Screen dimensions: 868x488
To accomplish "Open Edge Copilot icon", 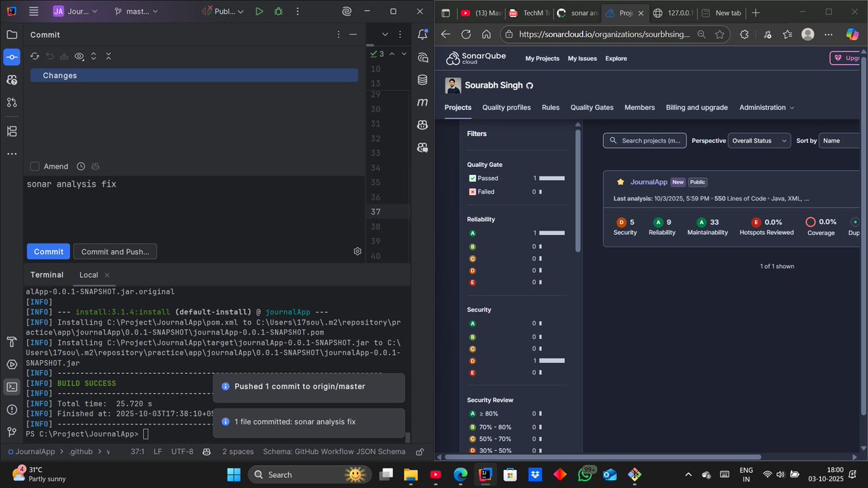I will coord(851,34).
